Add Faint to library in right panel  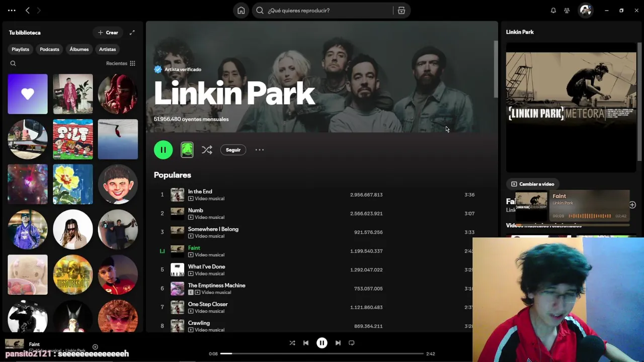click(x=632, y=205)
